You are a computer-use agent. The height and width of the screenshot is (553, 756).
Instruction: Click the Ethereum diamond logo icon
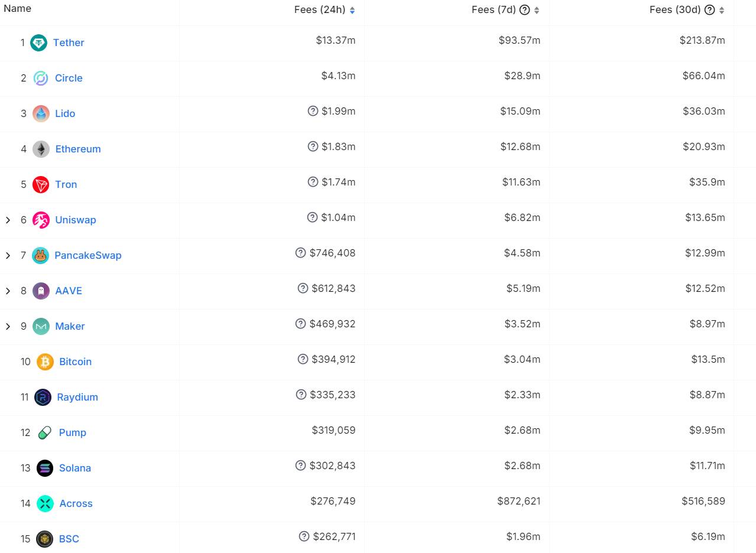pyautogui.click(x=41, y=149)
